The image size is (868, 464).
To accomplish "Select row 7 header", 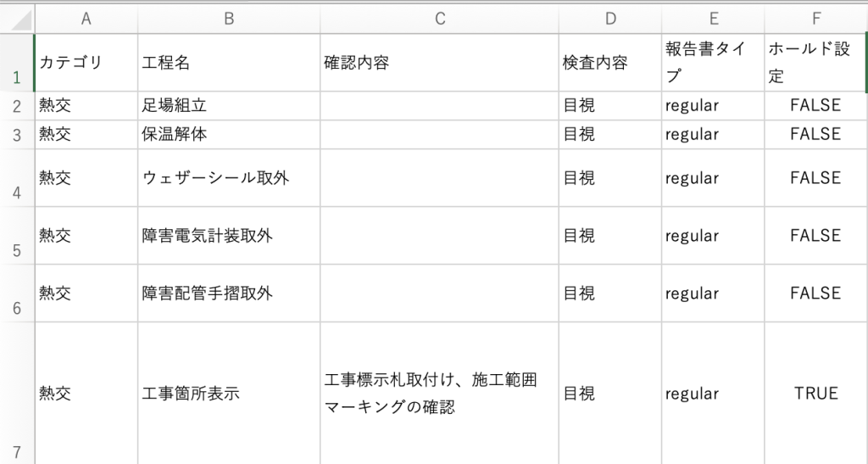I will [x=17, y=393].
